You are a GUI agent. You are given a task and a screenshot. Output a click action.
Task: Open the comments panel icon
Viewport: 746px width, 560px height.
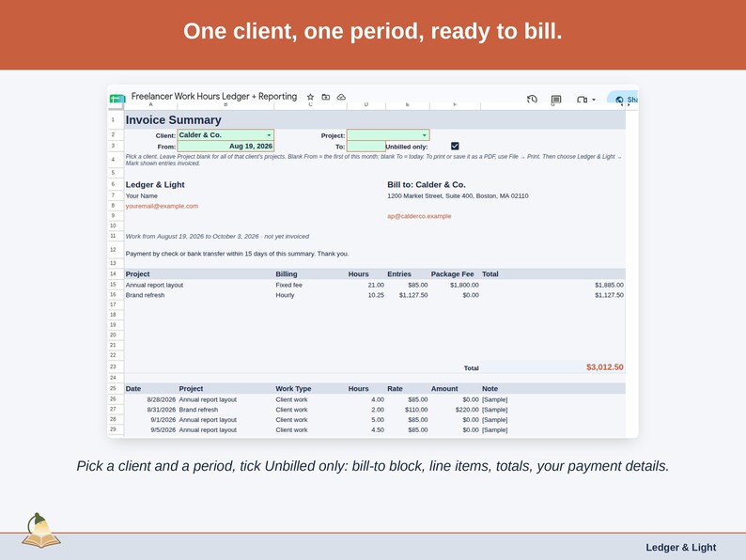[x=556, y=99]
